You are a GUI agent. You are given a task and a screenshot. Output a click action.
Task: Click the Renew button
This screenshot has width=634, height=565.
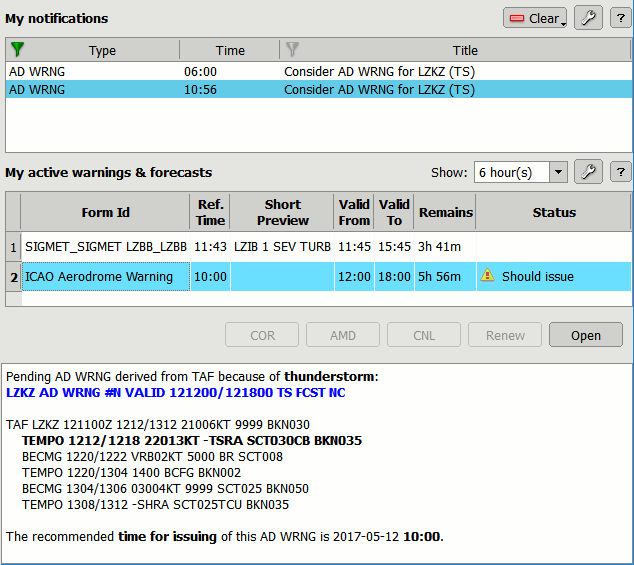pos(505,335)
